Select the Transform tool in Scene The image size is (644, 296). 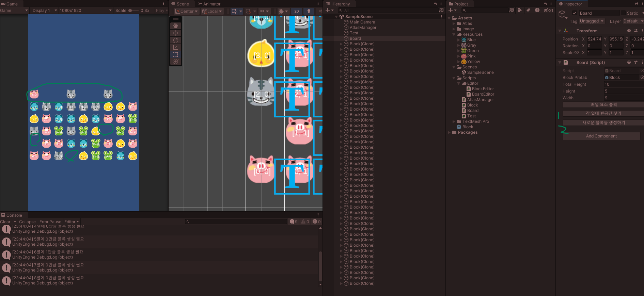176,62
